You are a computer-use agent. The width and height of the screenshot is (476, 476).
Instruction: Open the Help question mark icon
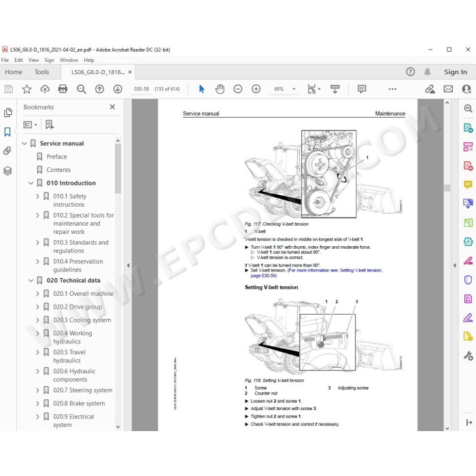coord(410,72)
